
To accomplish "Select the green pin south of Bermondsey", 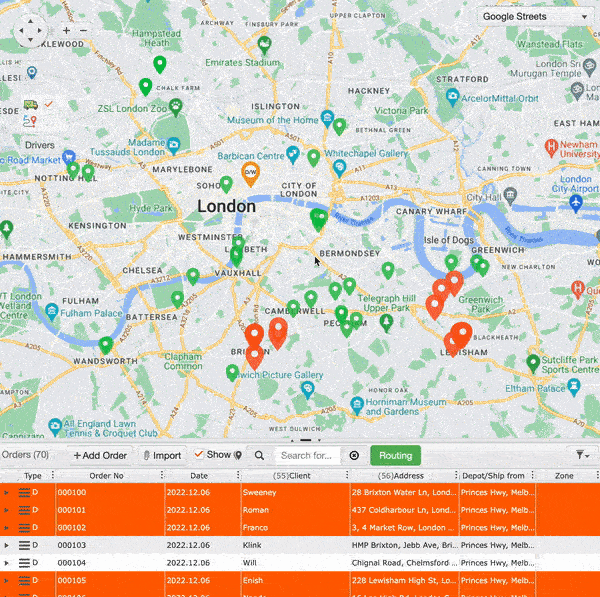I will point(388,270).
